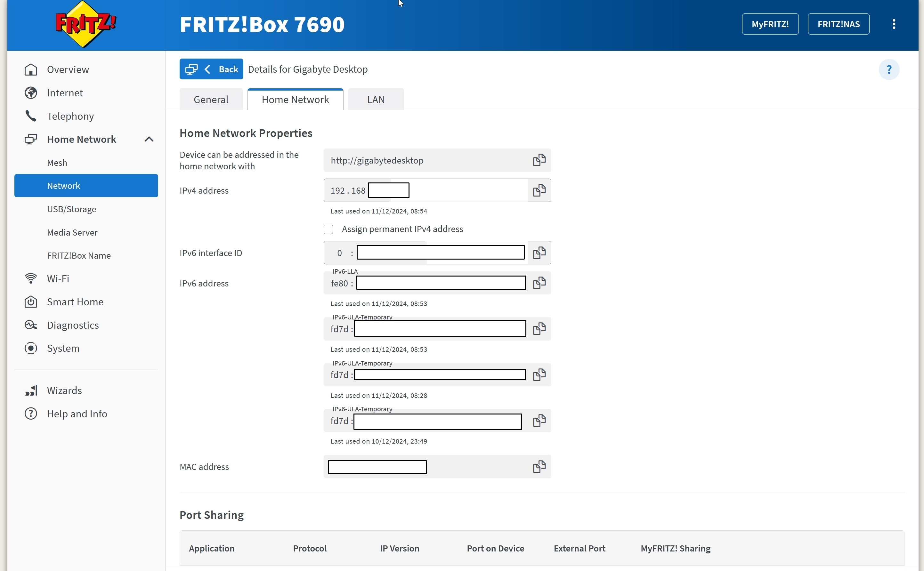Click the FRITZ! logo
The height and width of the screenshot is (571, 924).
pos(86,24)
